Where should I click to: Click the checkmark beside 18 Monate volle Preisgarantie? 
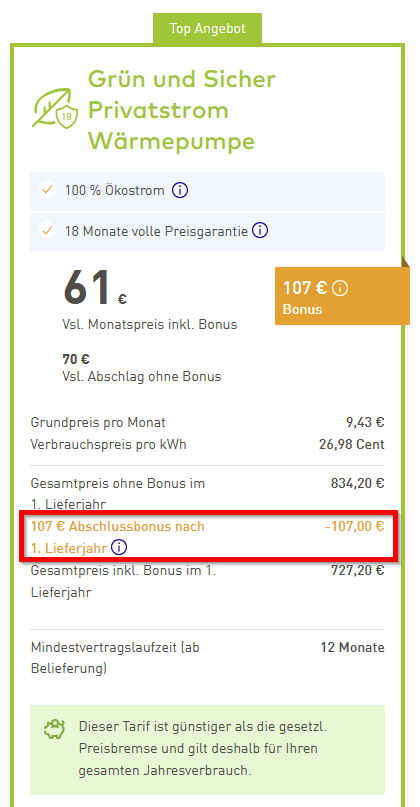click(47, 231)
